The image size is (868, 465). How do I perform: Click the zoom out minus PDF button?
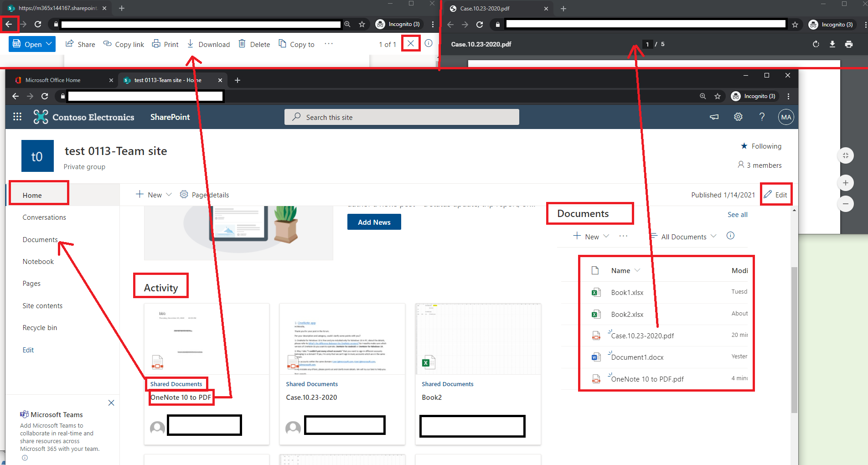pyautogui.click(x=846, y=203)
